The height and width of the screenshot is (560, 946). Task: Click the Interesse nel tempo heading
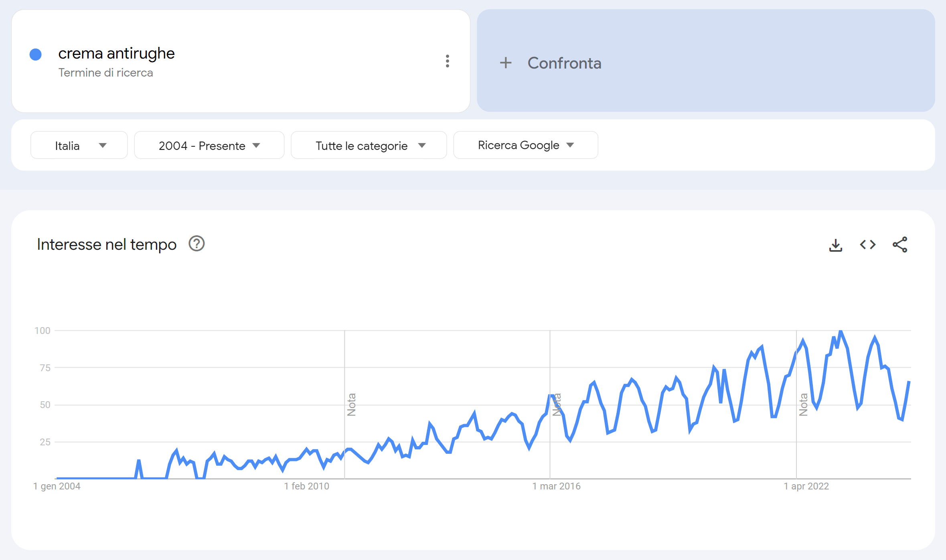point(107,244)
